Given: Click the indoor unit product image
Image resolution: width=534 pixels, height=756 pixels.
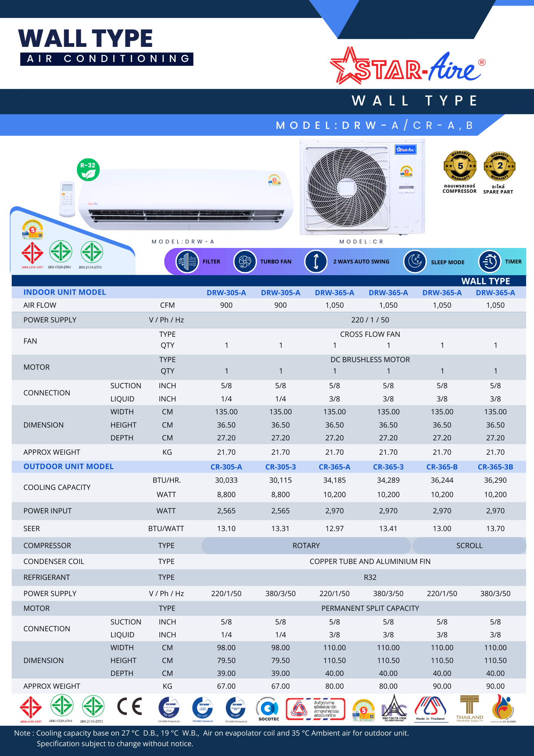Looking at the screenshot, I should click(x=186, y=200).
